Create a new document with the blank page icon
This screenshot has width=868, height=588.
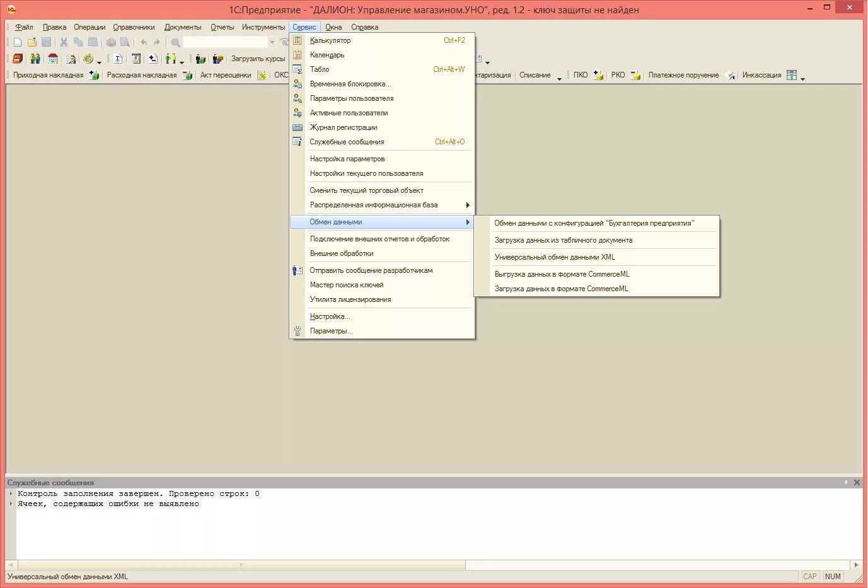pyautogui.click(x=18, y=42)
